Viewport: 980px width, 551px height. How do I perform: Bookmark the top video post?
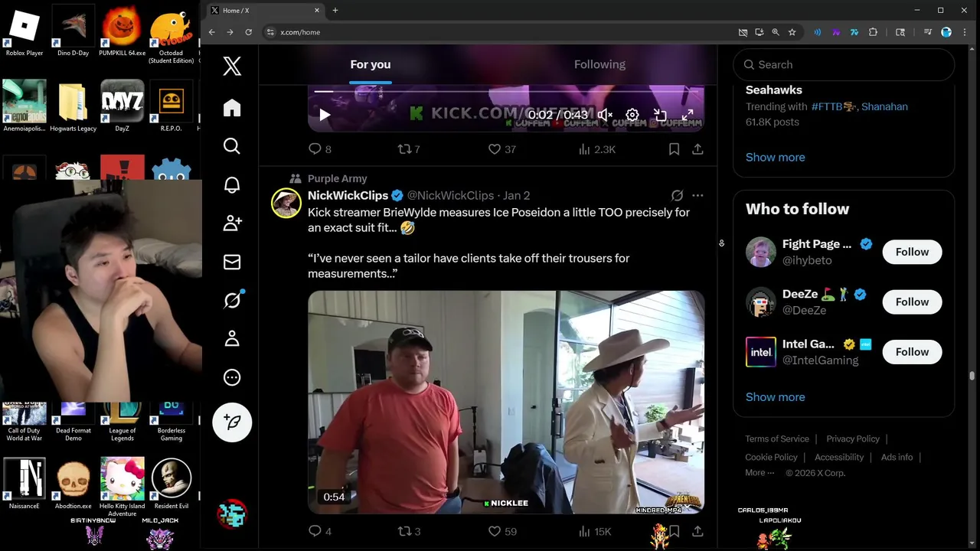pyautogui.click(x=674, y=149)
